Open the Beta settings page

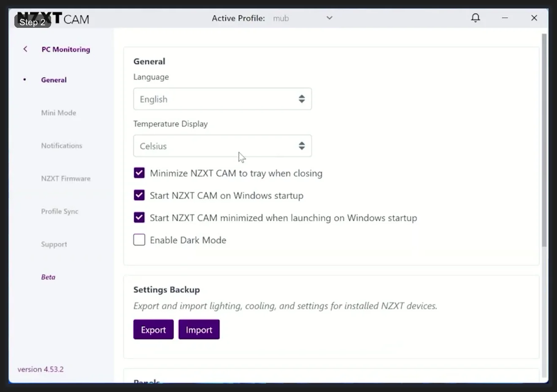click(x=48, y=277)
